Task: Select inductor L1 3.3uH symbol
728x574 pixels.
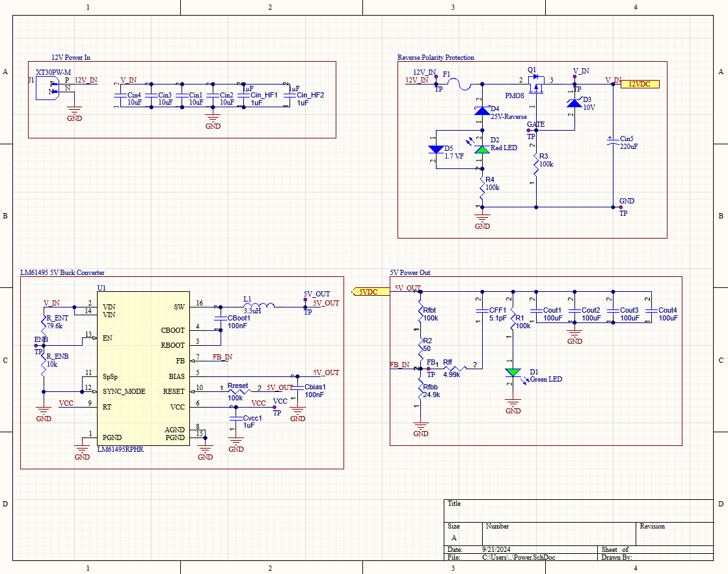Action: pos(259,305)
